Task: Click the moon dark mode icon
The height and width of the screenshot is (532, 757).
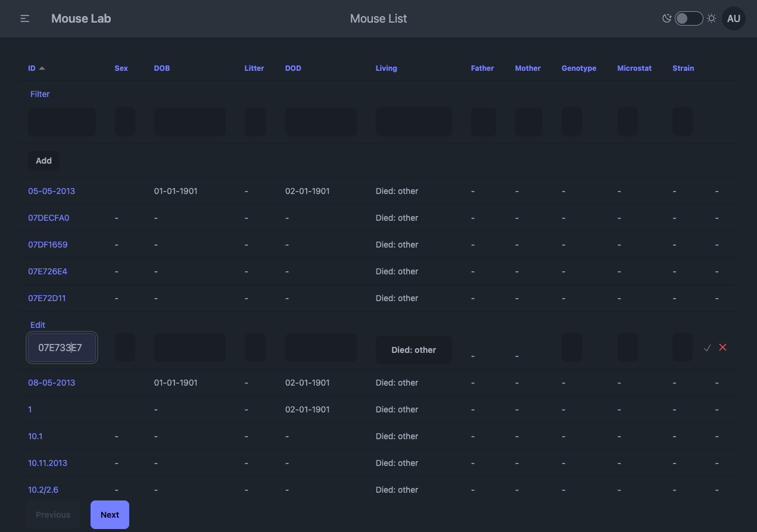Action: point(666,18)
